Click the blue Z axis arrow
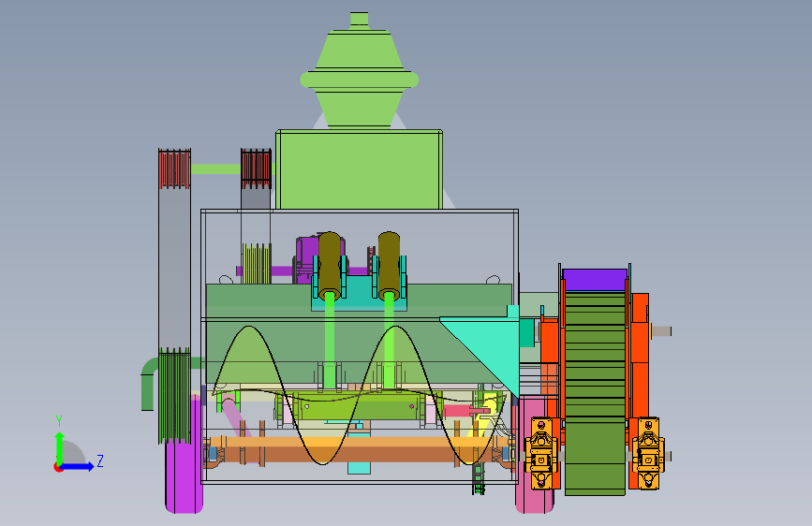The image size is (812, 526). (79, 466)
